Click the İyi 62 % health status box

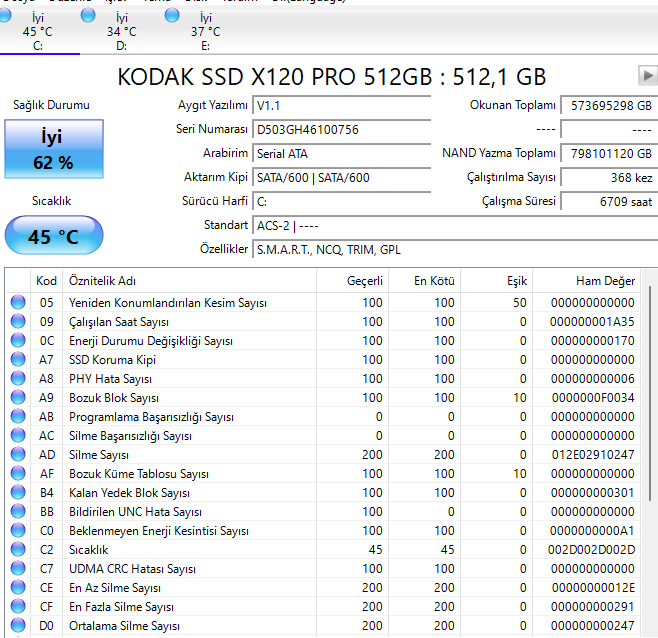(54, 149)
